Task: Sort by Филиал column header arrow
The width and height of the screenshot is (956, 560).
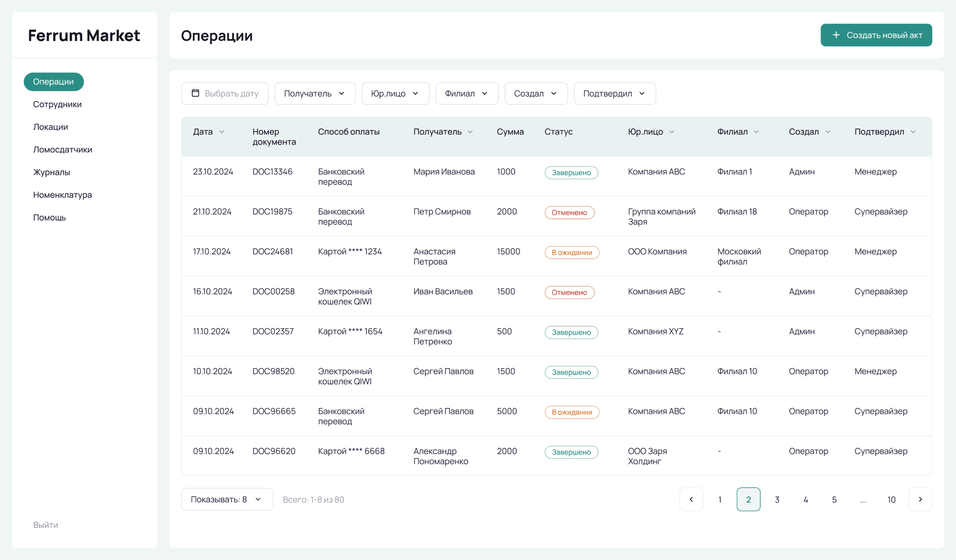Action: [x=756, y=132]
